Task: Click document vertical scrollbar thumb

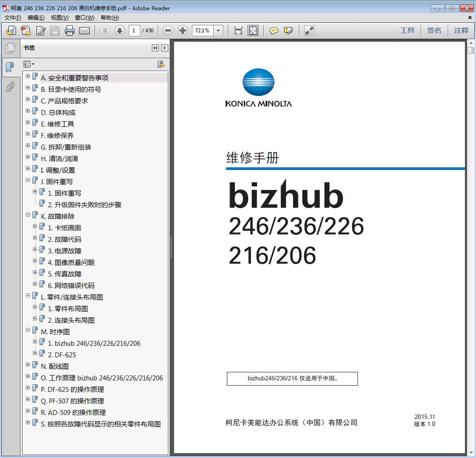Action: [471, 50]
